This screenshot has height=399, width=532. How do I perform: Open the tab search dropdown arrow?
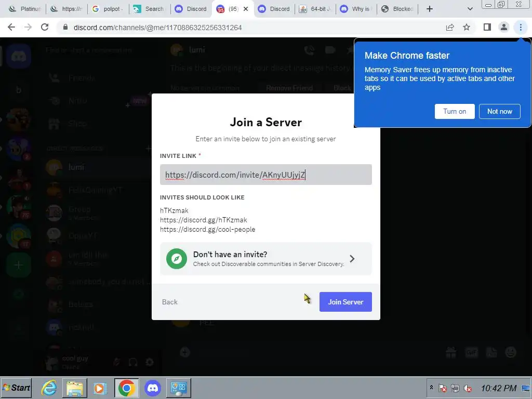click(470, 9)
